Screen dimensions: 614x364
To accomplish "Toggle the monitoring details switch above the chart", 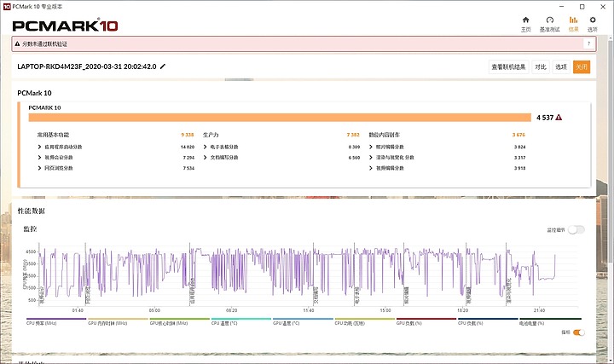I will point(576,230).
